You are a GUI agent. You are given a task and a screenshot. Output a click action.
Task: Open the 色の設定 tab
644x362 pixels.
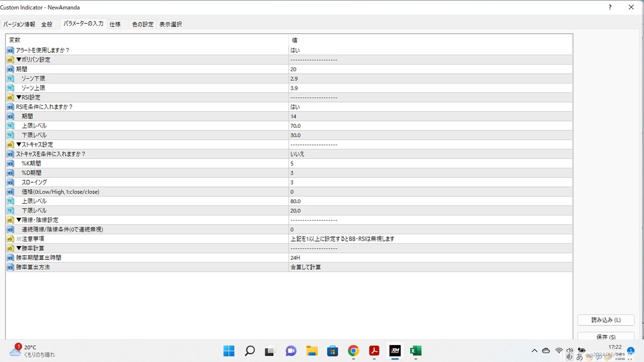143,24
